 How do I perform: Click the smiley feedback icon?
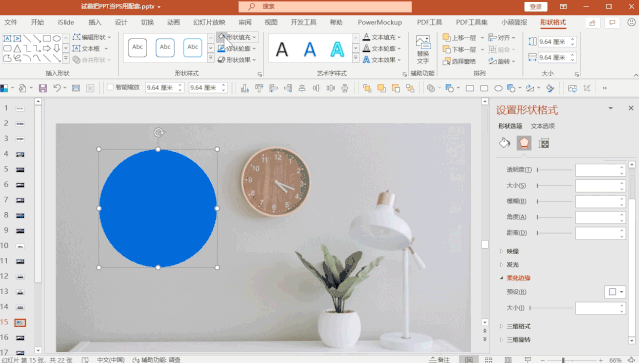click(631, 22)
